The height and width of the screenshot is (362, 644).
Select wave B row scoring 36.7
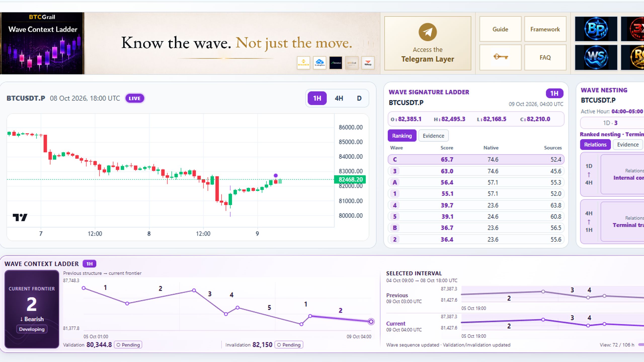[x=476, y=228]
